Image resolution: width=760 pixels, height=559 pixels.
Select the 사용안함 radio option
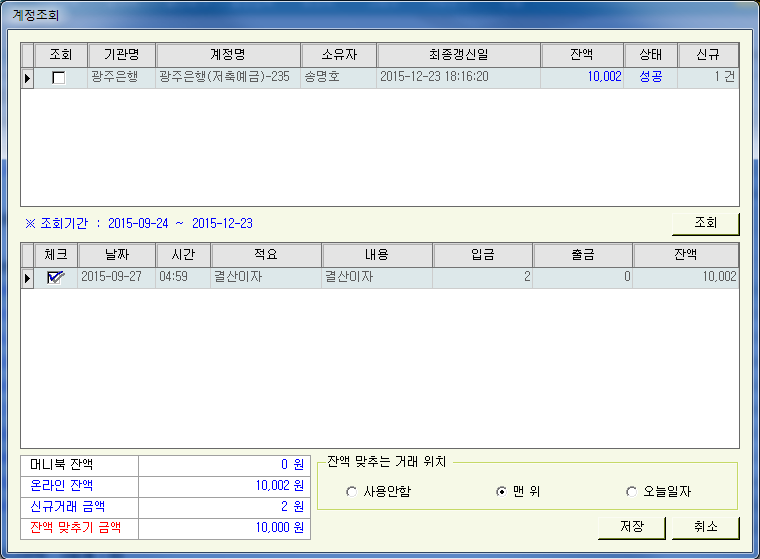click(351, 492)
